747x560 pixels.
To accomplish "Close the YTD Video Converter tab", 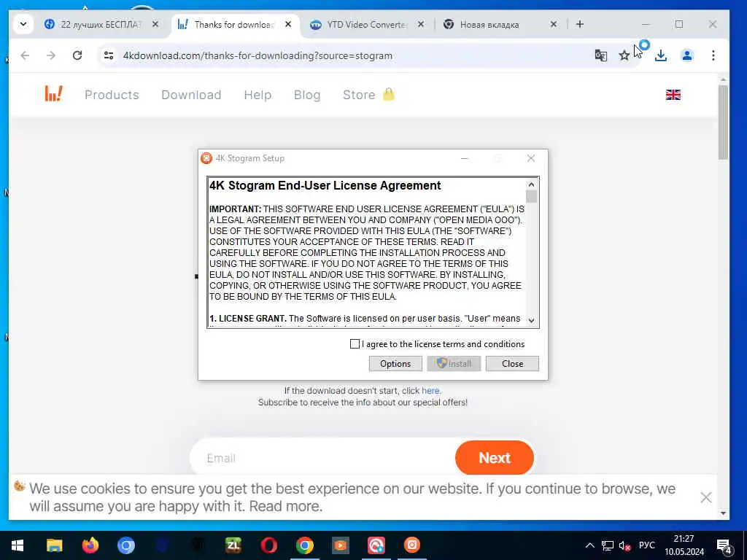I will (x=421, y=24).
